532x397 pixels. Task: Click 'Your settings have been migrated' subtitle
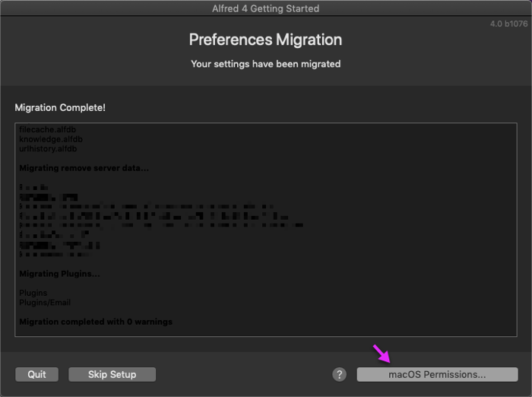click(x=266, y=64)
